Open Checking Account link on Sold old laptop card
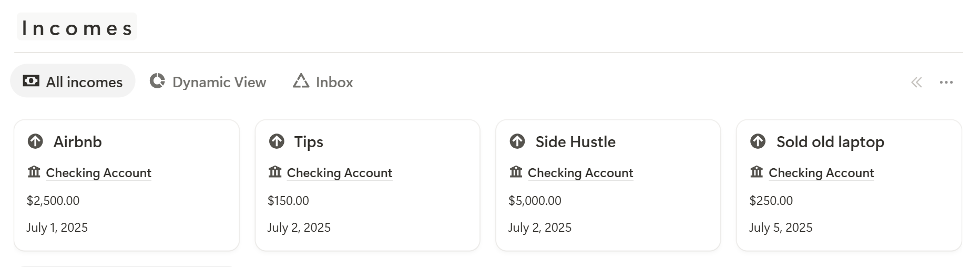 (x=821, y=173)
